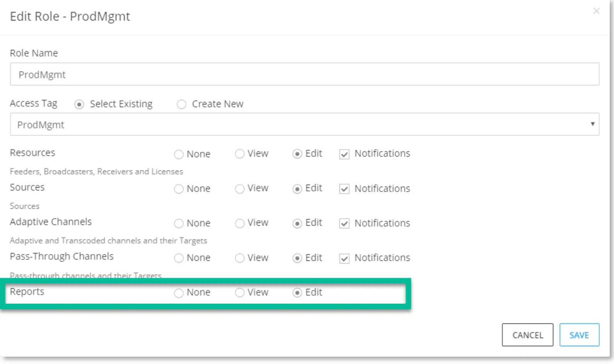Screen dimensions: 614x364
Task: Click the 'Role Name' label
Action: tap(34, 53)
